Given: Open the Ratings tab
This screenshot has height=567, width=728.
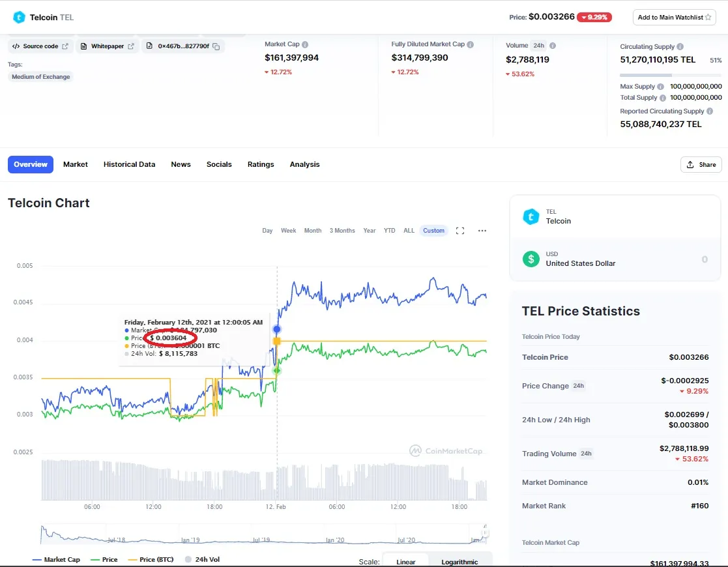Looking at the screenshot, I should pos(261,164).
